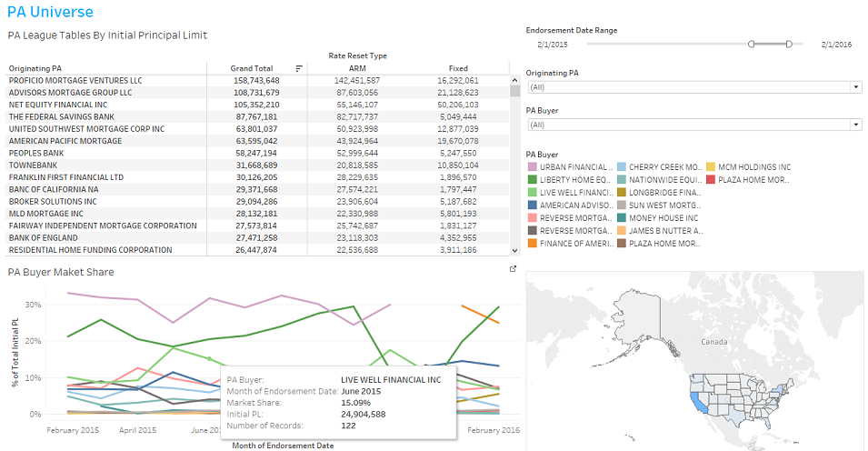Select FAIRWAY INDEPENDENT MORTGAGE CORPORATION label

(x=103, y=226)
